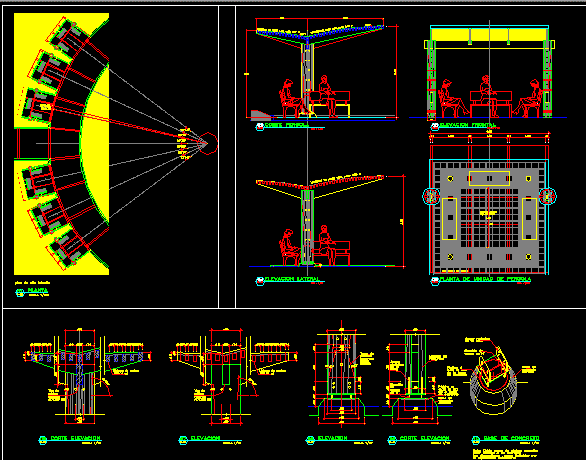The height and width of the screenshot is (460, 586).
Task: Click CORTE ELEVACION title next to BASE DE CONCRETO
Action: click(x=425, y=438)
